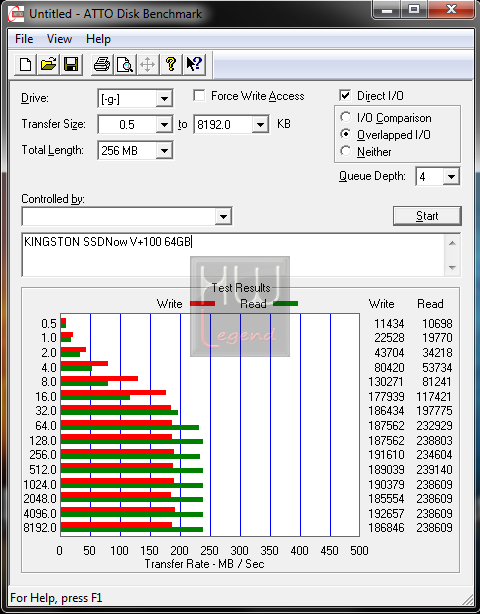Click the ATTO application icon in title bar
Image resolution: width=480 pixels, height=614 pixels.
coord(16,14)
